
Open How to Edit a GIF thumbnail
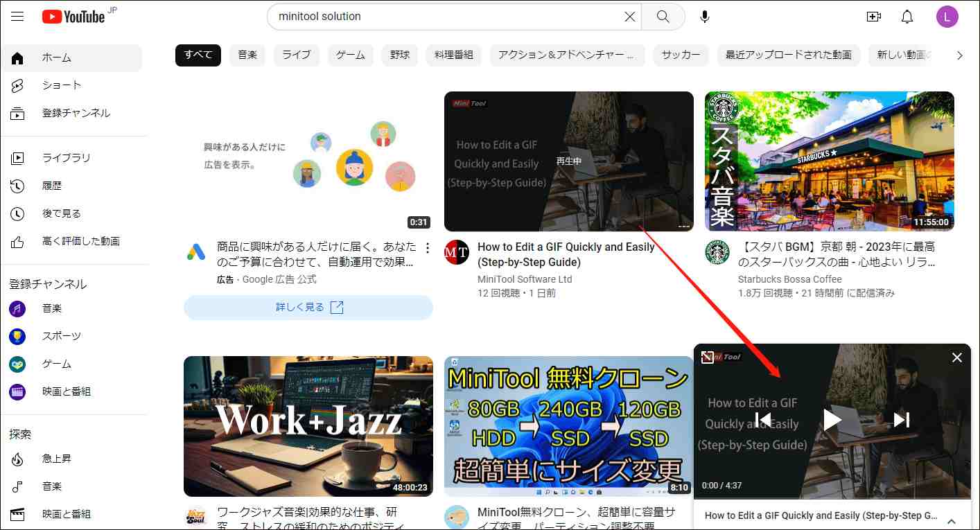569,161
